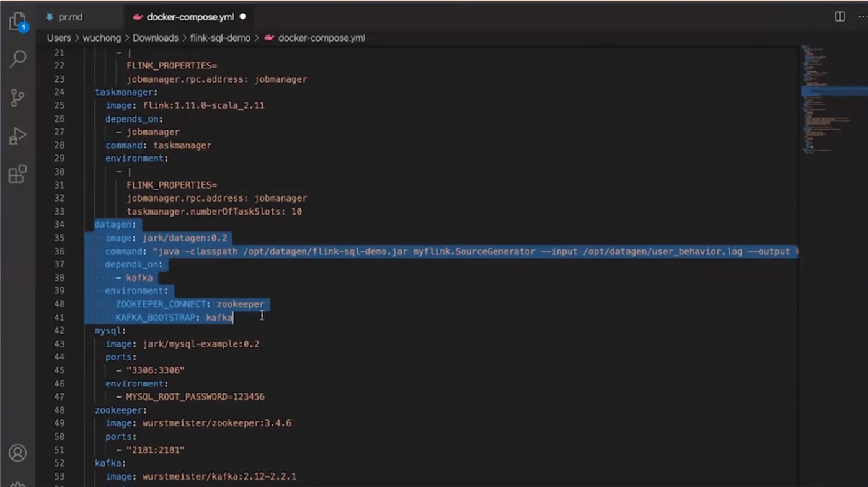This screenshot has height=487, width=868.
Task: Open the Downloads breadcrumb segment
Action: (155, 38)
